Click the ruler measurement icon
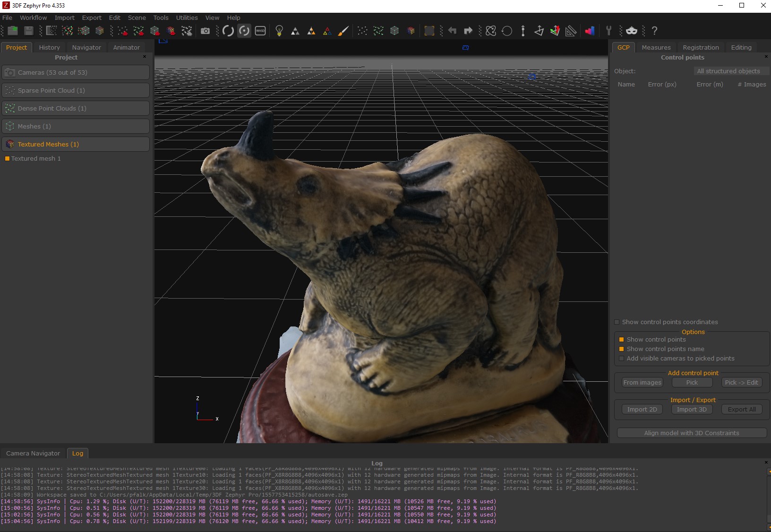 tap(571, 31)
